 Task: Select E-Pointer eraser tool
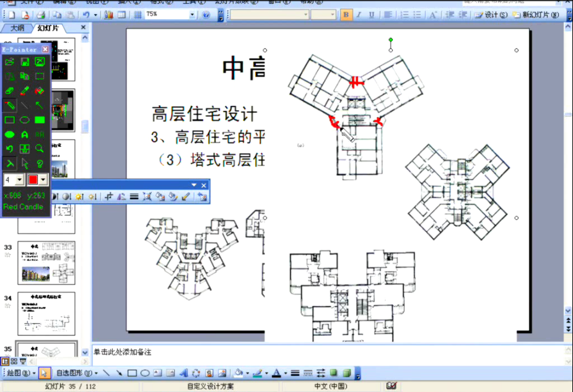point(10,90)
